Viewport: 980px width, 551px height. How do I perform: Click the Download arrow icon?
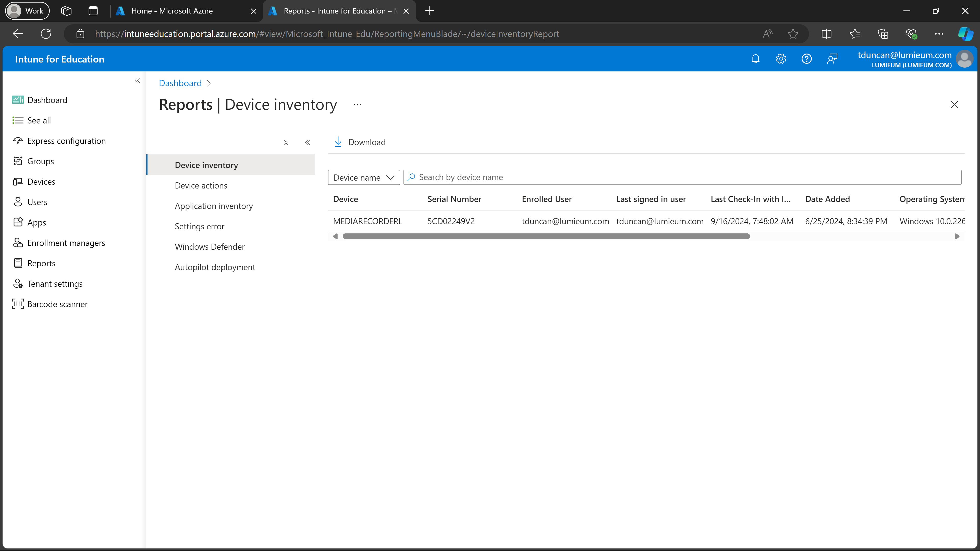(338, 142)
